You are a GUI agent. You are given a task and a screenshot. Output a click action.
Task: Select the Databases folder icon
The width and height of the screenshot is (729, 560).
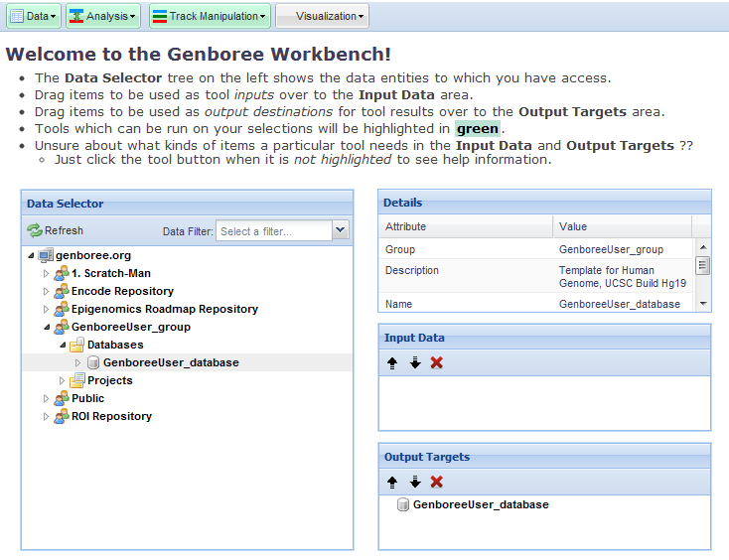(x=76, y=345)
